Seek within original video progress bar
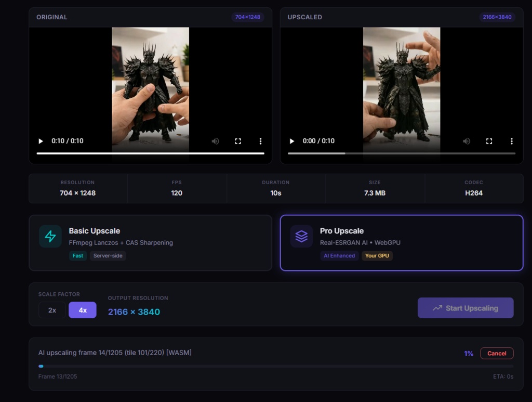The width and height of the screenshot is (532, 402). [150, 153]
